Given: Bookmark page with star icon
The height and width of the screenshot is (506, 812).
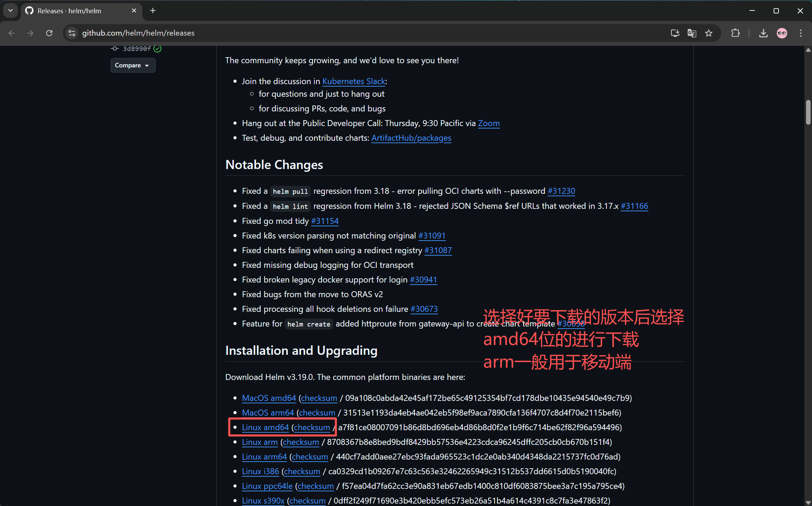Looking at the screenshot, I should [708, 33].
